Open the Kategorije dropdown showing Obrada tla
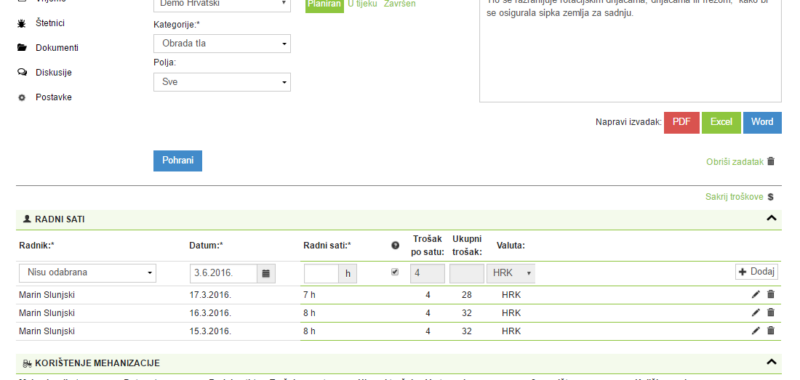Screen dimensions: 800x380 point(222,43)
